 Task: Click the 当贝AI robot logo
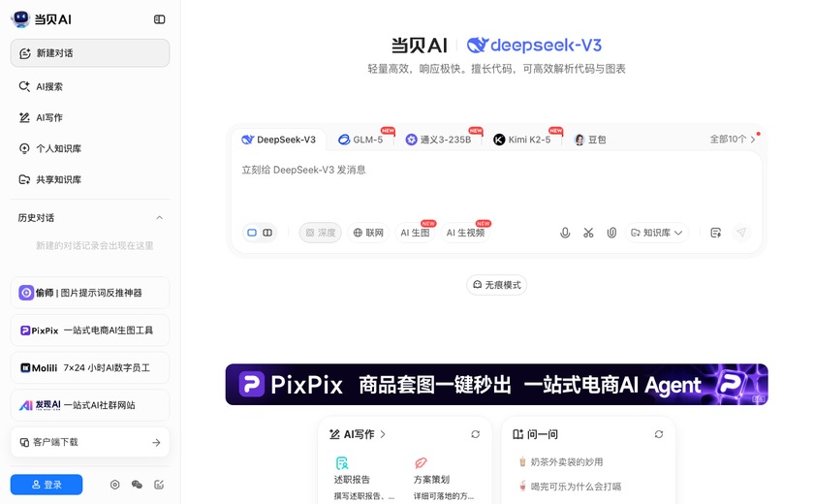[x=20, y=18]
